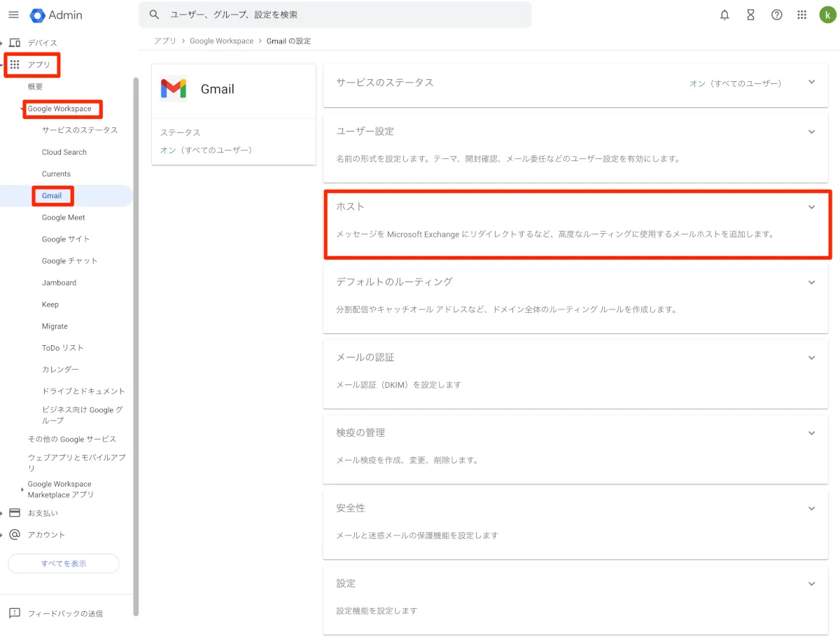840x637 pixels.
Task: Click the Google Admin logo
Action: (56, 15)
